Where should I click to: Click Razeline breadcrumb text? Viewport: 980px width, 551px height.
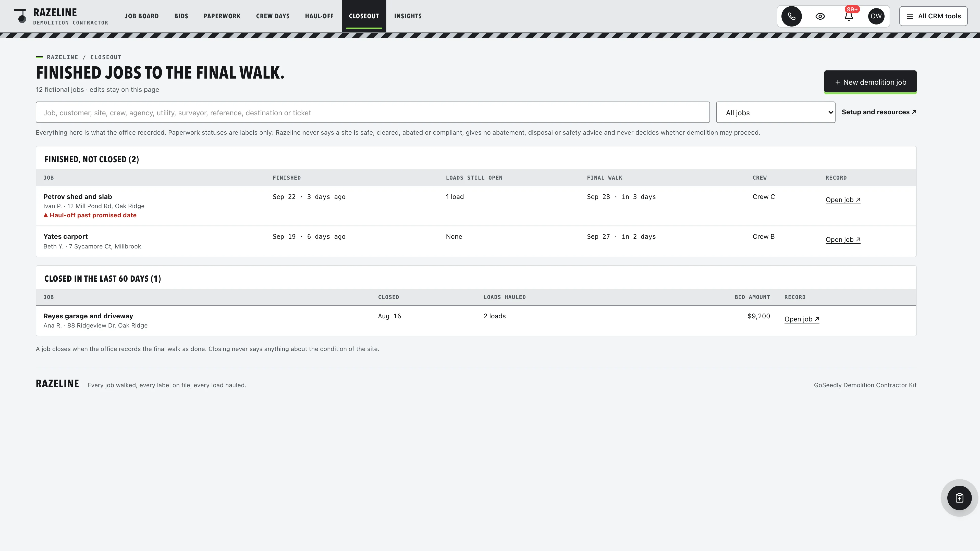pyautogui.click(x=62, y=57)
